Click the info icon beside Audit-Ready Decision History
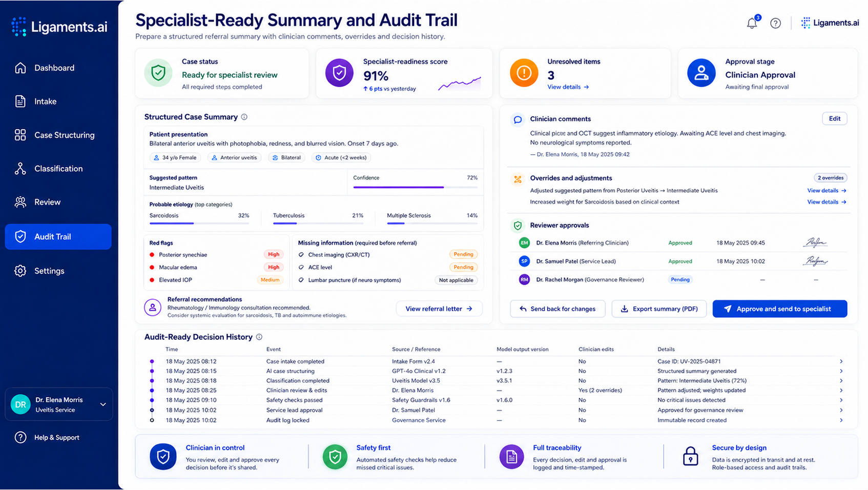 (259, 337)
